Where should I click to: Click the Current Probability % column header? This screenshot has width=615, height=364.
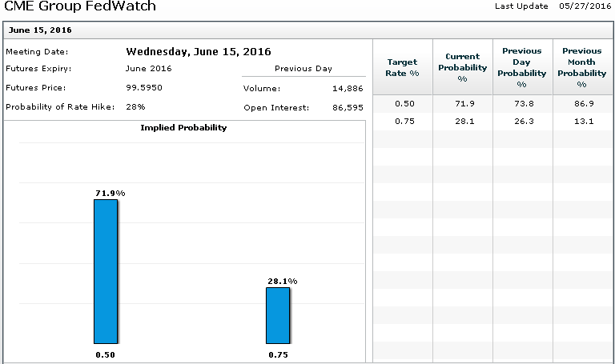462,67
